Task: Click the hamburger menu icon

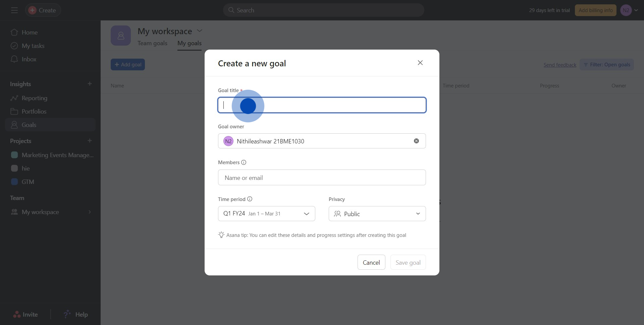Action: tap(14, 10)
